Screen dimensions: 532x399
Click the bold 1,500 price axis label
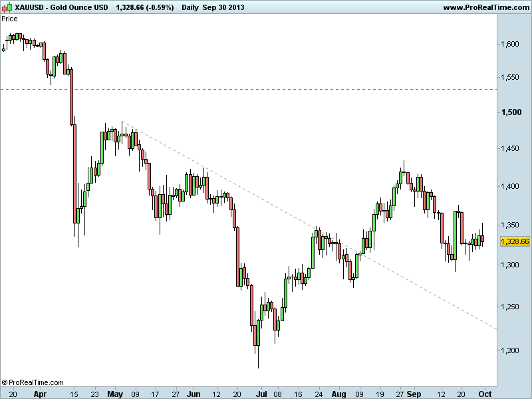[x=511, y=112]
